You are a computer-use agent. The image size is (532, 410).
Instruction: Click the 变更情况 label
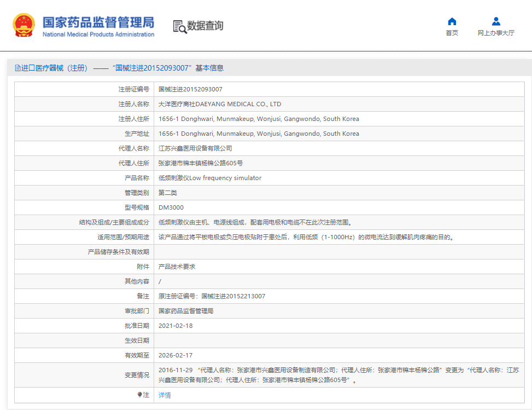(137, 375)
